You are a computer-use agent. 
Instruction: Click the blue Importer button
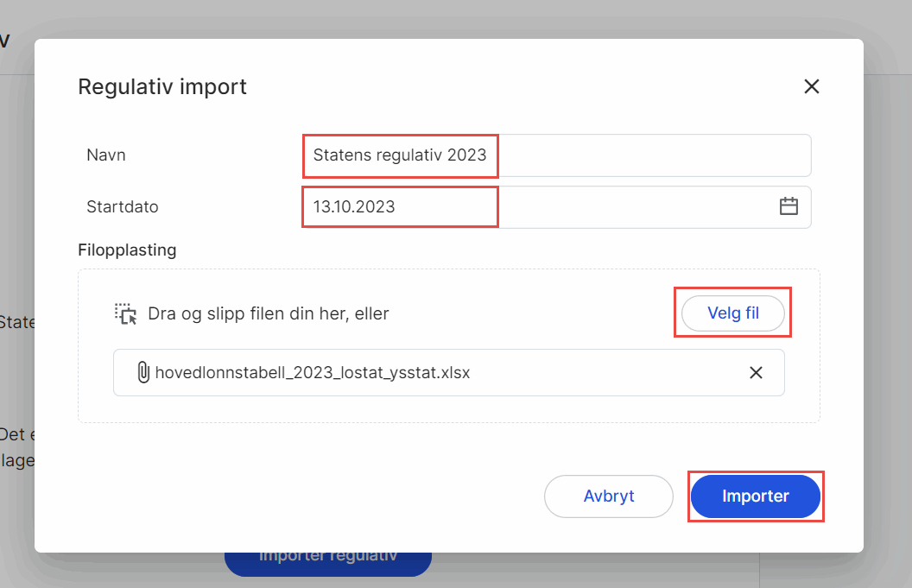[x=755, y=496]
